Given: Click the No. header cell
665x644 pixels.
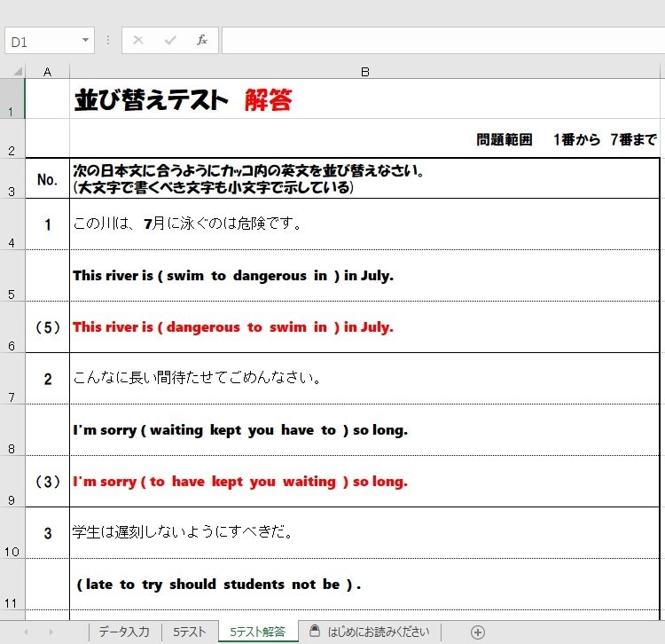Looking at the screenshot, I should coord(47,178).
